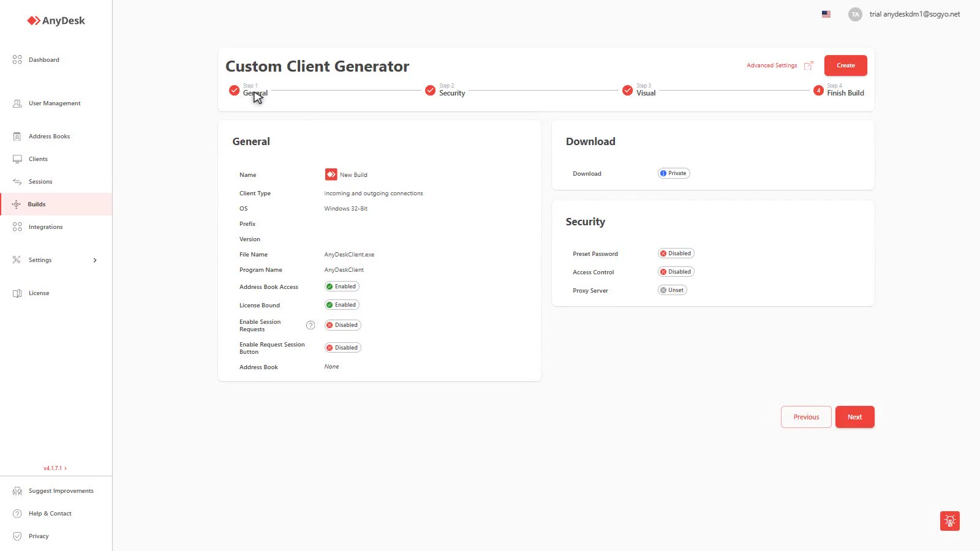Click the Enable Session Requests help icon
This screenshot has width=980, height=551.
[x=311, y=325]
